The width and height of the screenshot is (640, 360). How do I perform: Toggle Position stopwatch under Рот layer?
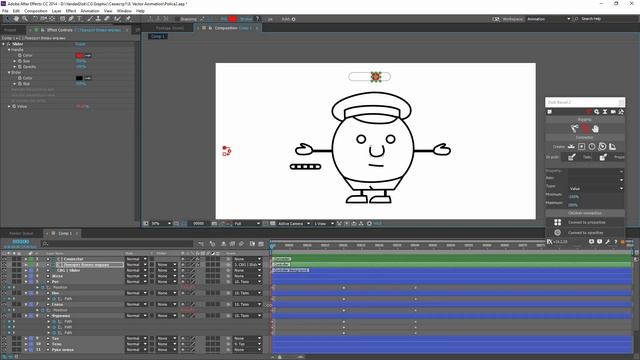tap(43, 287)
